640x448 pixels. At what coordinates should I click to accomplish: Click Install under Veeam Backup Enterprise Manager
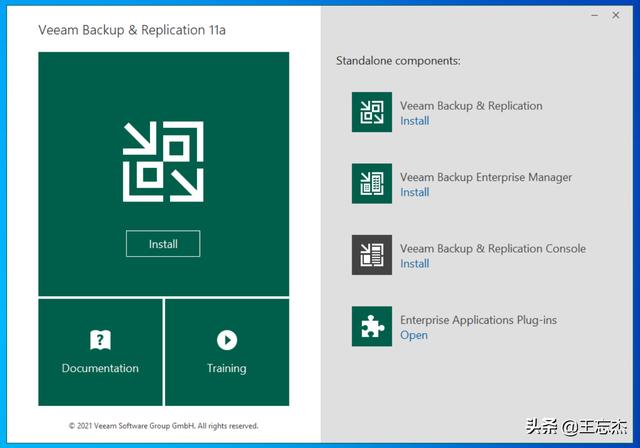(415, 192)
